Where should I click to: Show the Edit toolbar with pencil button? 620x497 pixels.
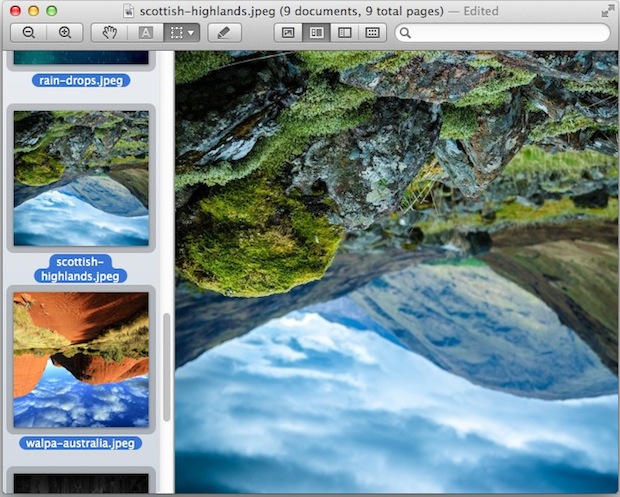224,33
